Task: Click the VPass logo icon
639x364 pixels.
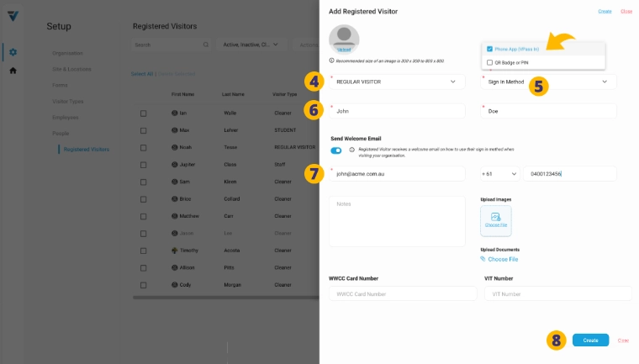Action: pos(12,16)
